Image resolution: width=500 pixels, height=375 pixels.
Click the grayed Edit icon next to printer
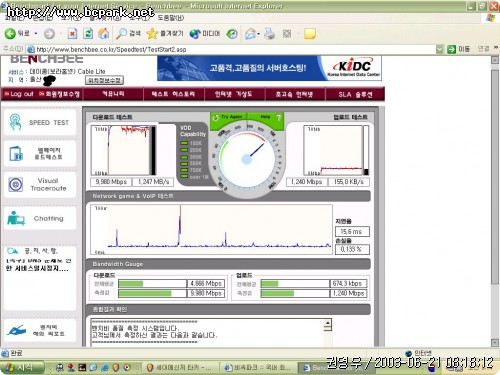click(287, 34)
